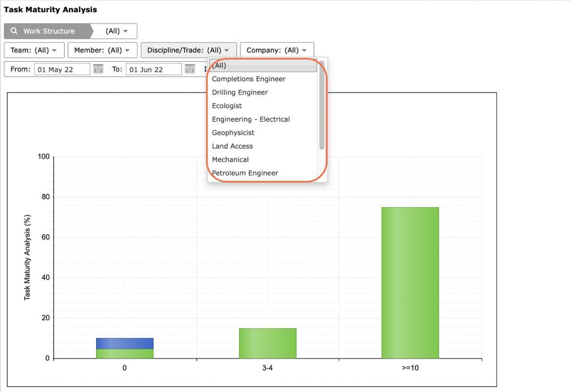Click the y-axis value 20
The image size is (571, 392).
pos(45,318)
